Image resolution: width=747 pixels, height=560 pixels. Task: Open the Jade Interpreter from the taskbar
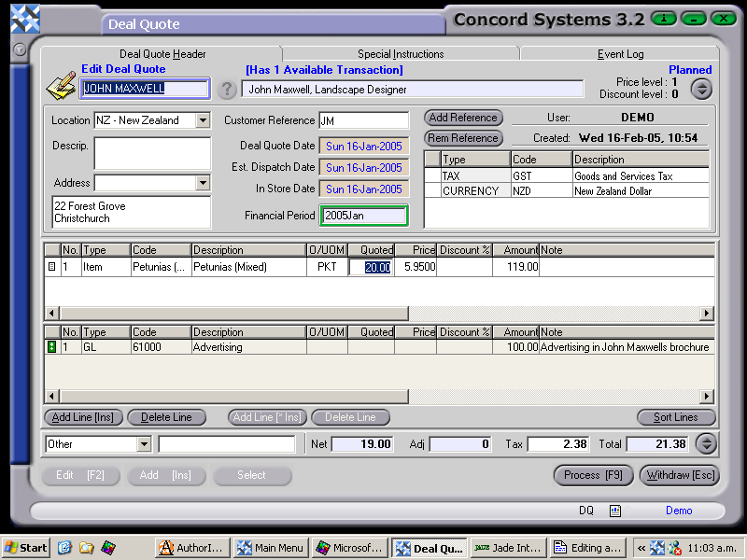pyautogui.click(x=507, y=549)
